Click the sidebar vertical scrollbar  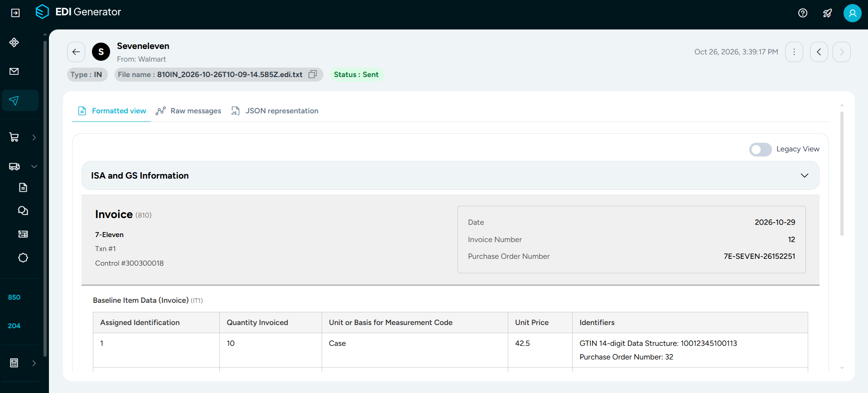click(45, 199)
